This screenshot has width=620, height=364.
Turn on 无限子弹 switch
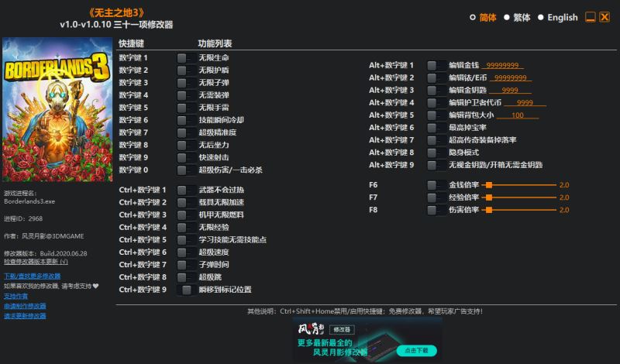(186, 83)
